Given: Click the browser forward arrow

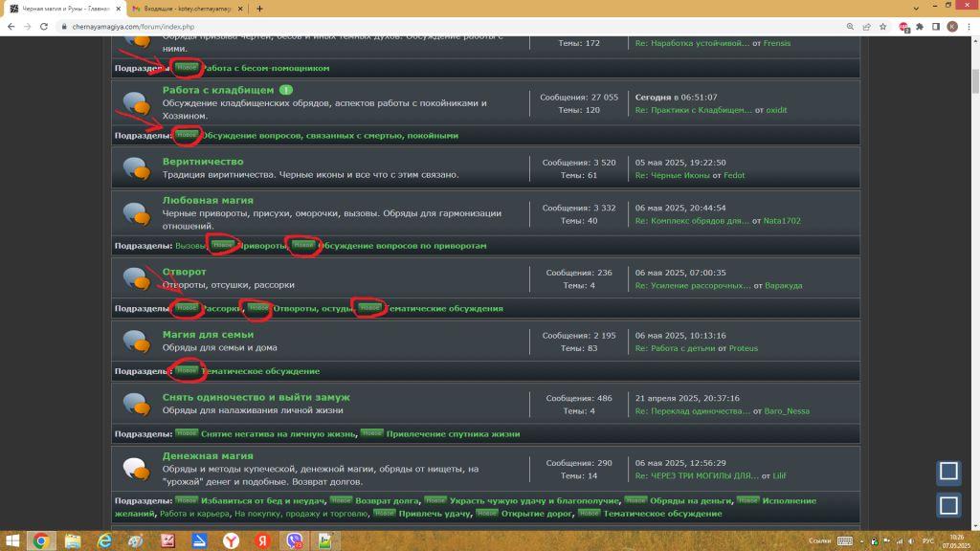Looking at the screenshot, I should (27, 27).
